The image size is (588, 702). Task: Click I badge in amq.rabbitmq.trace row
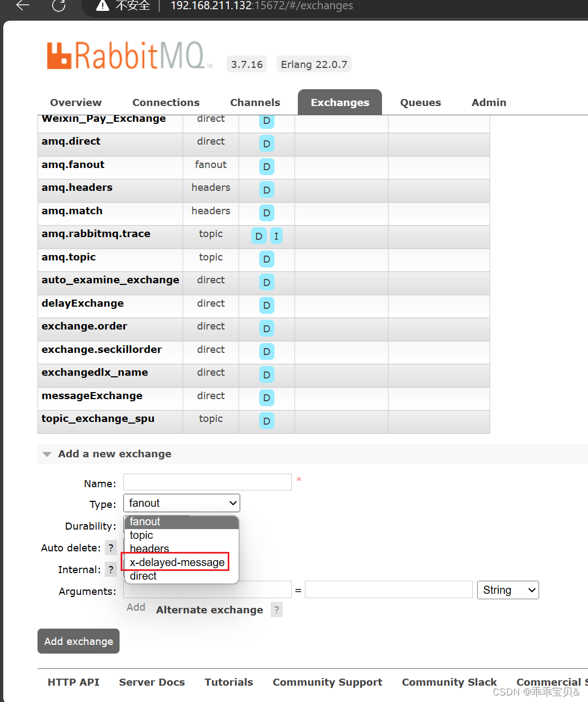(276, 236)
